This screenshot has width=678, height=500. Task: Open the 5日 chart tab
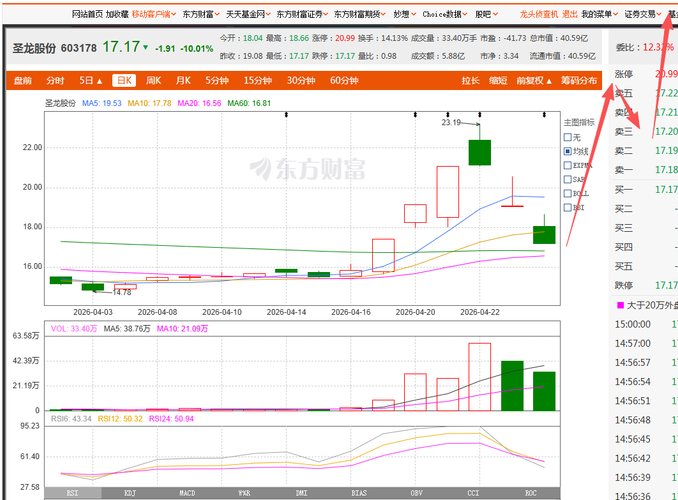pos(90,80)
